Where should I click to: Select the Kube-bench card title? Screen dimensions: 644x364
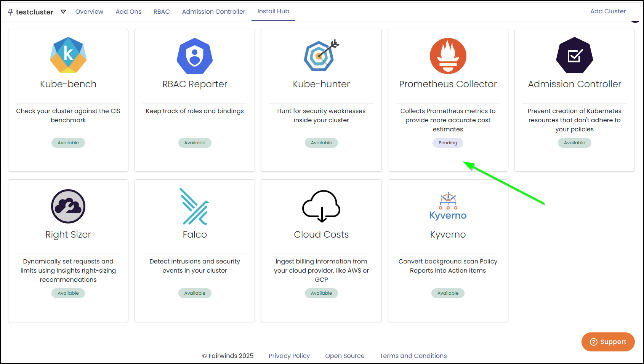pyautogui.click(x=68, y=84)
